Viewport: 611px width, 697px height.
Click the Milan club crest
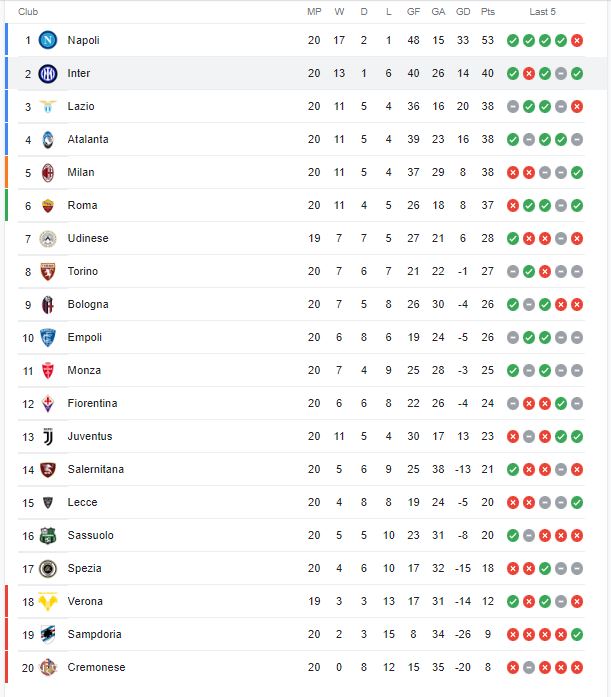coord(48,172)
